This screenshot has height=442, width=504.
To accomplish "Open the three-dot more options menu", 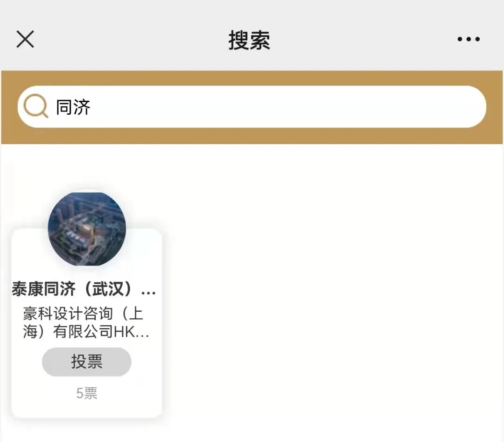I will [469, 39].
